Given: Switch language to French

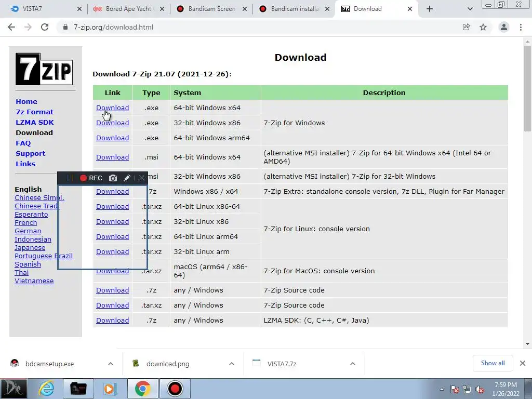Looking at the screenshot, I should point(26,222).
